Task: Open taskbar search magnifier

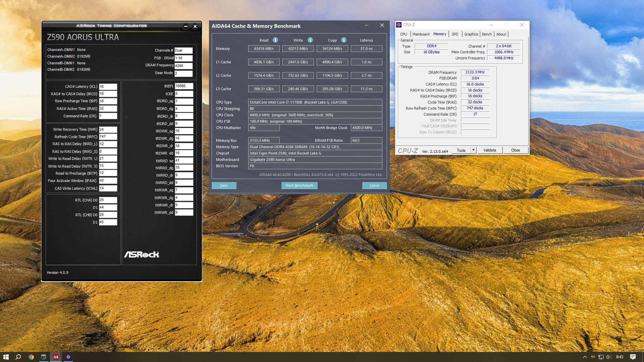Action: coord(18,357)
